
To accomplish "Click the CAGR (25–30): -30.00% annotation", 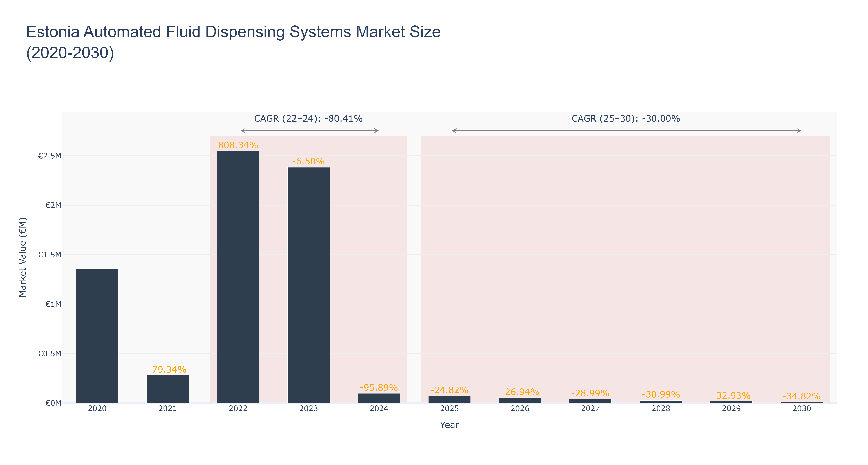I will point(626,119).
